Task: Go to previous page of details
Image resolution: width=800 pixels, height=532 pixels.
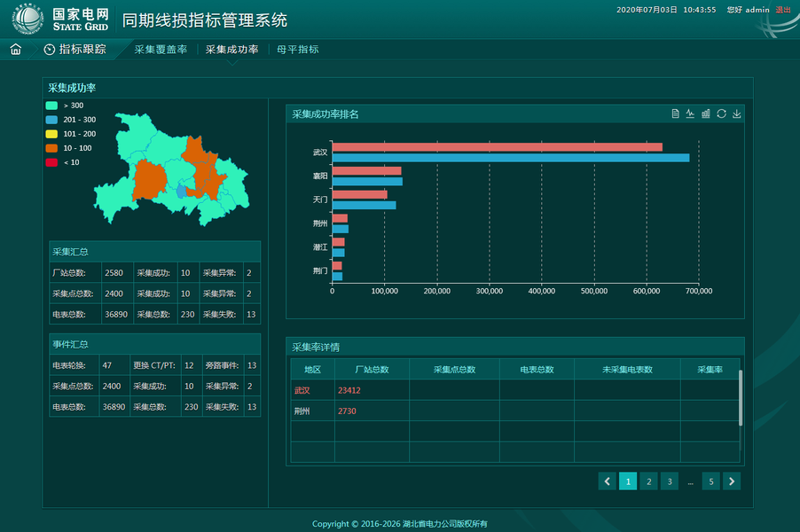Action: point(608,481)
